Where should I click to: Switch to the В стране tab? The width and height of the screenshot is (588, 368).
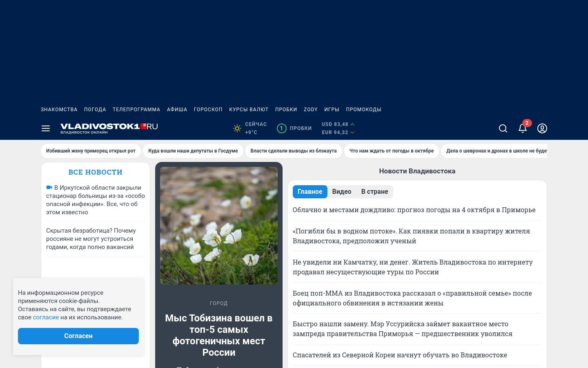coord(374,192)
